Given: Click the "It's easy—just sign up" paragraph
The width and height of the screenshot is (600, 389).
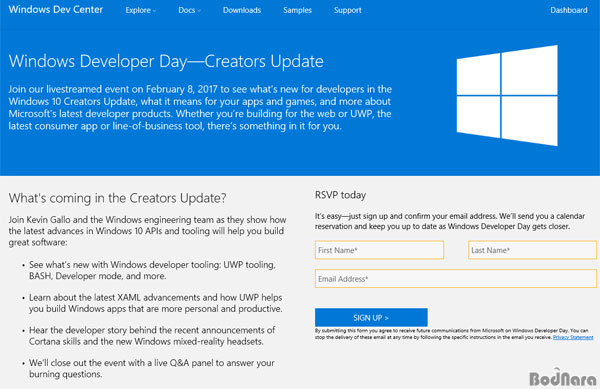Looking at the screenshot, I should coord(450,221).
